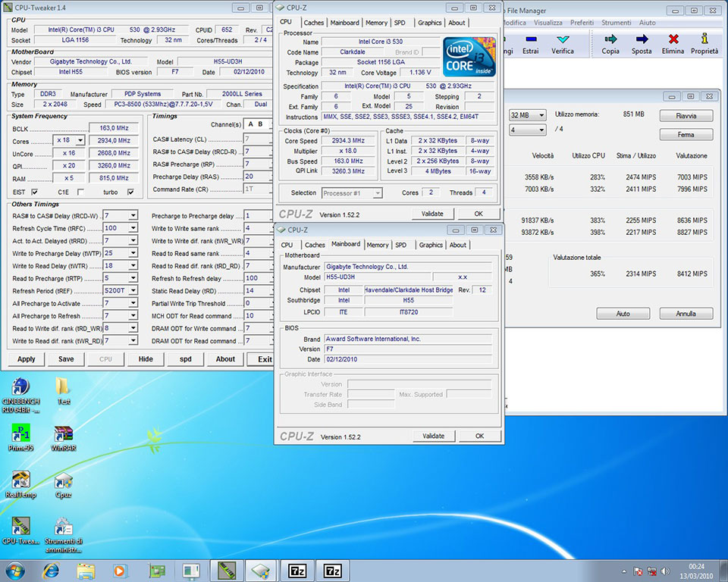
Task: Open Strumenti di amministrazione desktop icon
Action: [63, 535]
